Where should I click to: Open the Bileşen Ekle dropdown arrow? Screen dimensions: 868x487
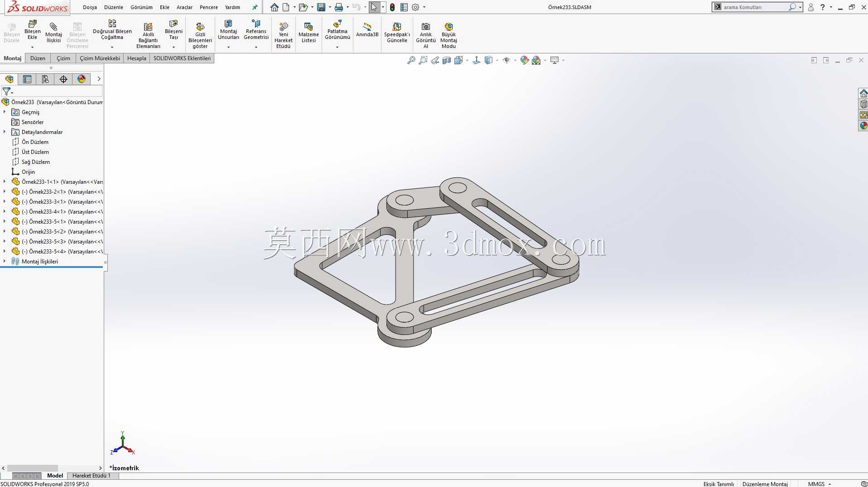point(32,47)
